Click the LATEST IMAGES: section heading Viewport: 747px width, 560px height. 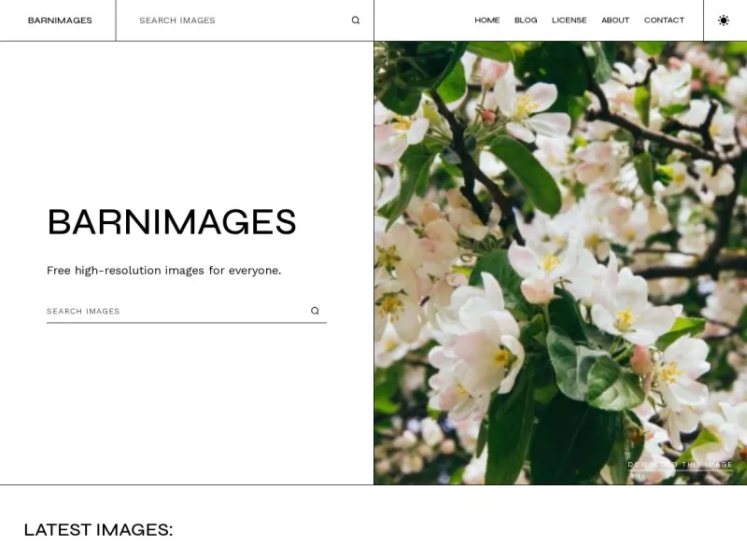click(98, 529)
